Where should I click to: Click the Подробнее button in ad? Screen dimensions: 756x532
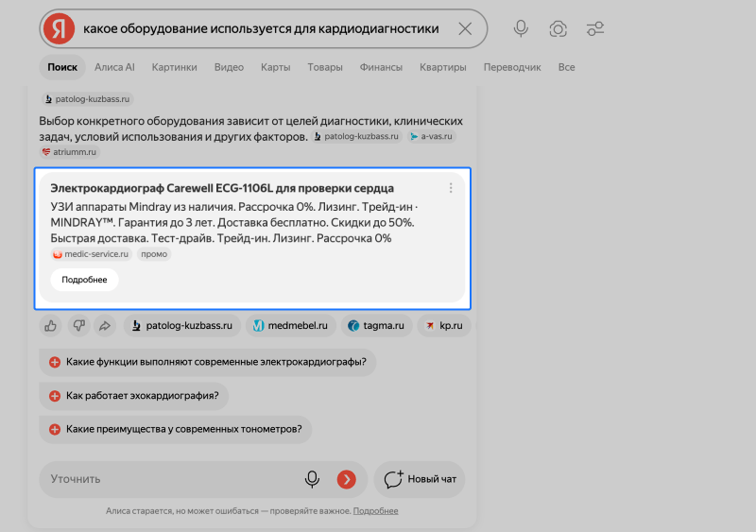[x=84, y=280]
